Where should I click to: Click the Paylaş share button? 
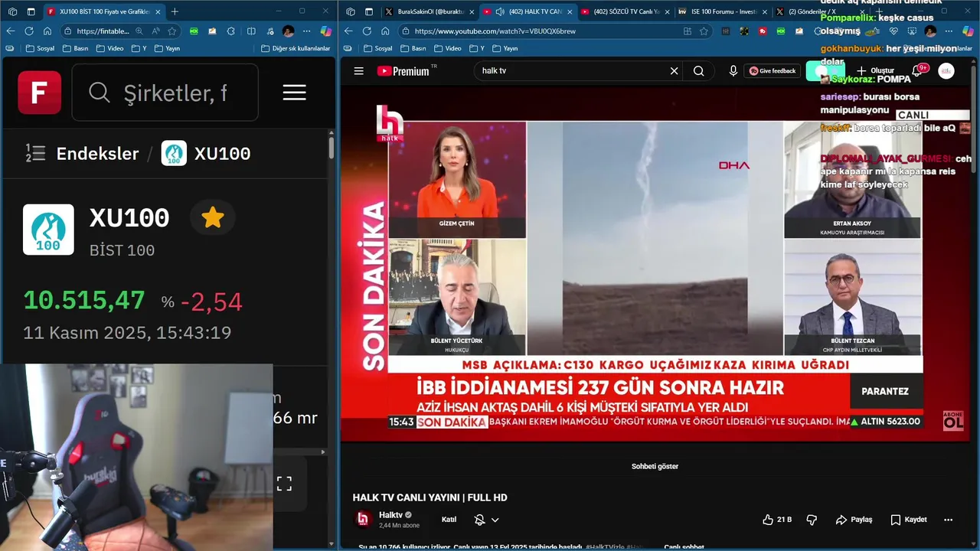(854, 520)
